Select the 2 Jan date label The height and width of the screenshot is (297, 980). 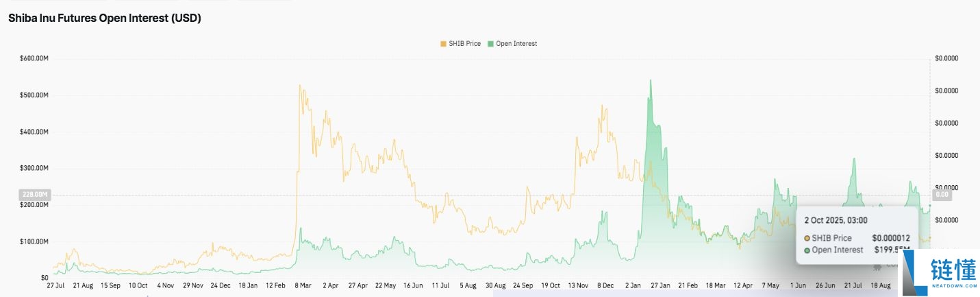[633, 285]
